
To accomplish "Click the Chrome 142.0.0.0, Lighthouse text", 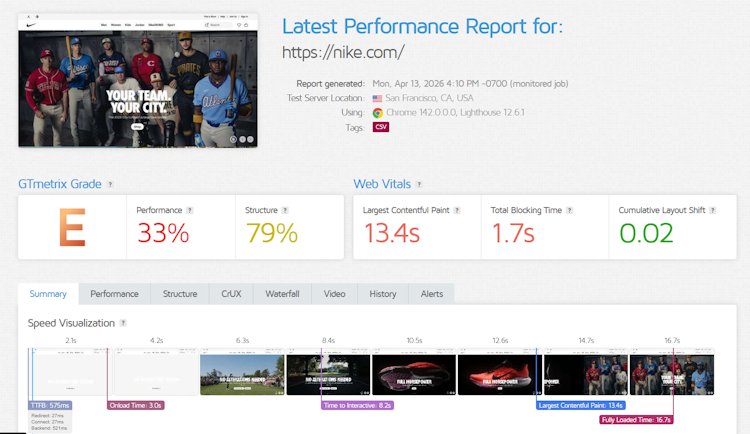I will tap(455, 112).
